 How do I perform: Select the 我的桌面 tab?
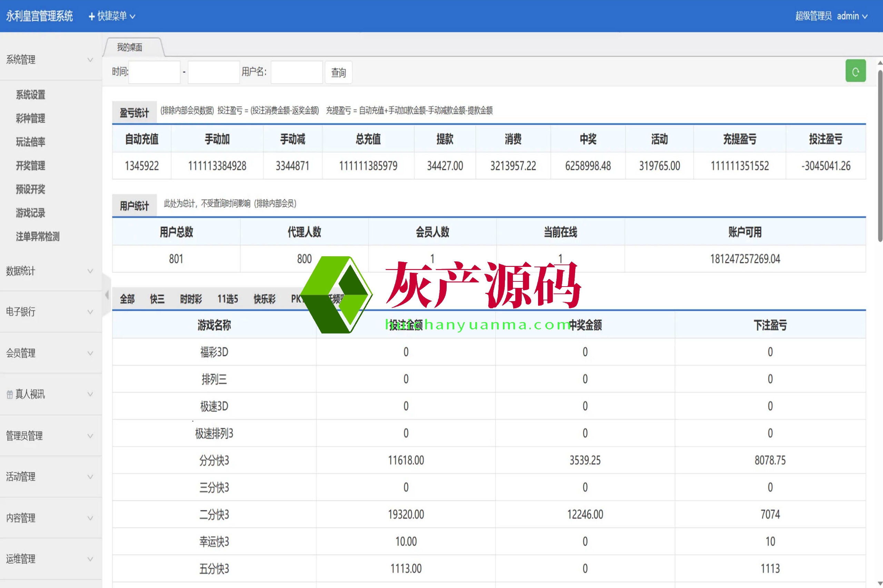click(x=130, y=47)
